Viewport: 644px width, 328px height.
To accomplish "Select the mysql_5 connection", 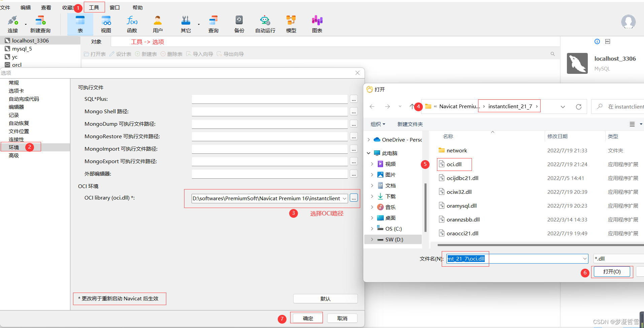I will (22, 49).
